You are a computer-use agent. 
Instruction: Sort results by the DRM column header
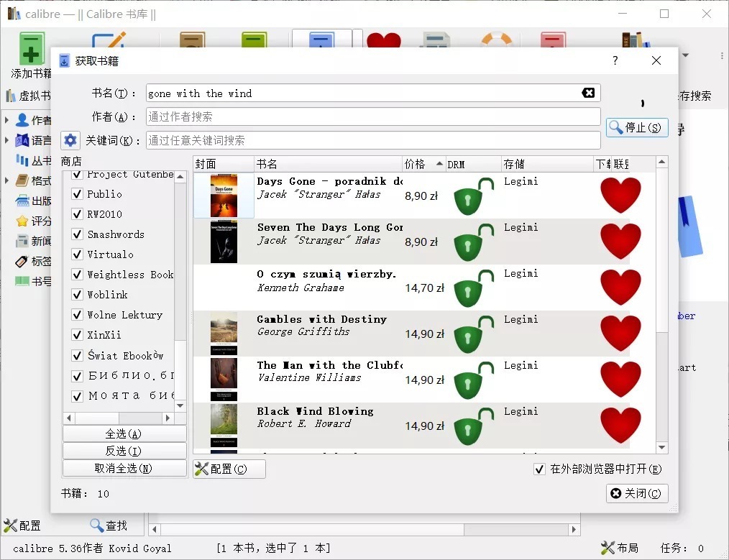click(x=473, y=164)
